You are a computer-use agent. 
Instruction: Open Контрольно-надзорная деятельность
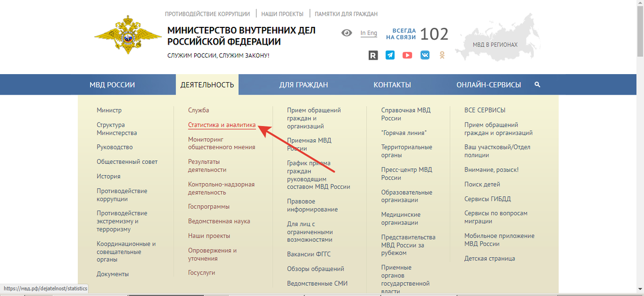coord(221,188)
